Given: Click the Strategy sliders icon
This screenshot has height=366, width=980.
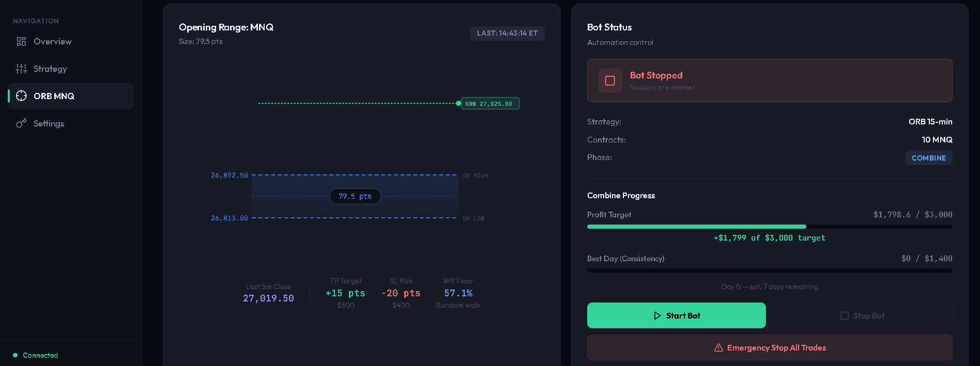Looking at the screenshot, I should pos(21,69).
